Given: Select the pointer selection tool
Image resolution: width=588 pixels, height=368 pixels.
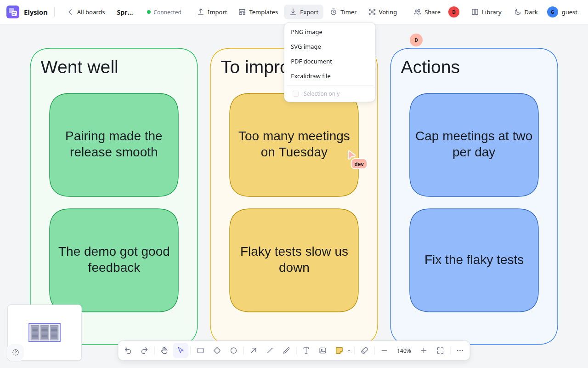Looking at the screenshot, I should (181, 351).
